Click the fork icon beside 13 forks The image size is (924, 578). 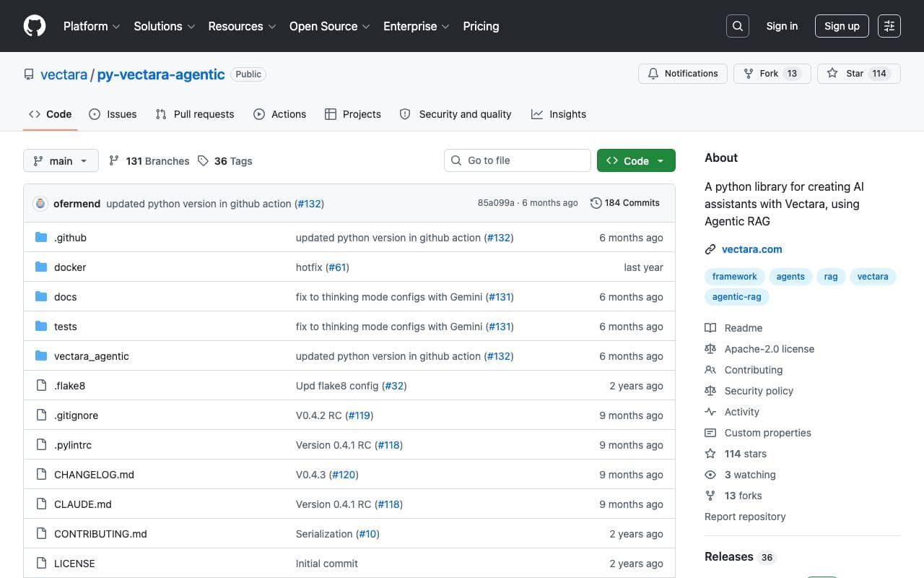point(710,496)
